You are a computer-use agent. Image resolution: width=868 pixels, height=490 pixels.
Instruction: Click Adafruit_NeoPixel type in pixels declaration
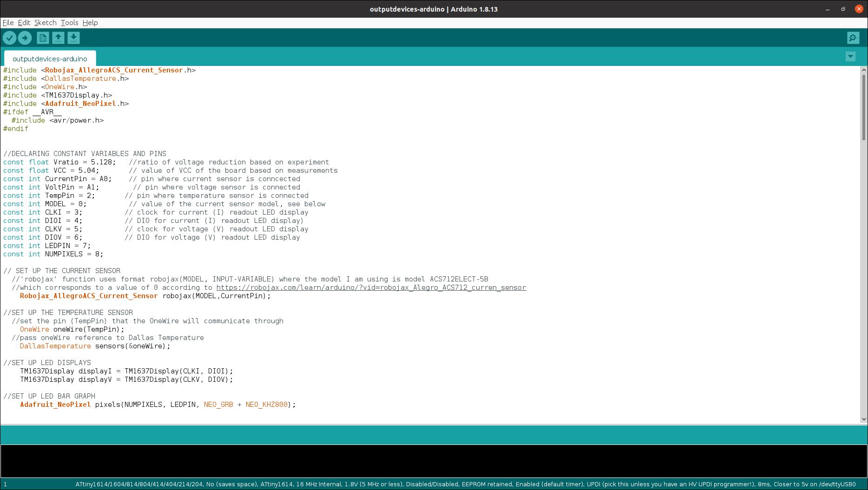[55, 405]
